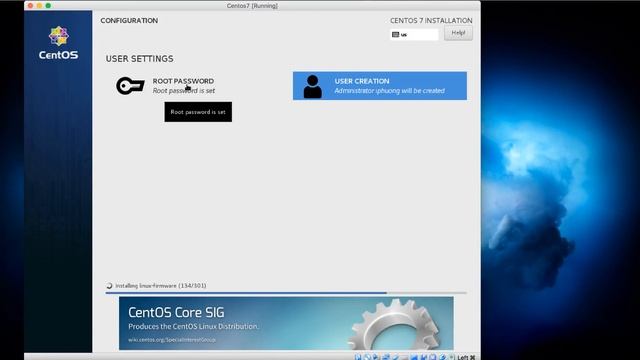Viewport: 640px width, 360px height.
Task: Click the CentOS logo in sidebar
Action: click(58, 43)
